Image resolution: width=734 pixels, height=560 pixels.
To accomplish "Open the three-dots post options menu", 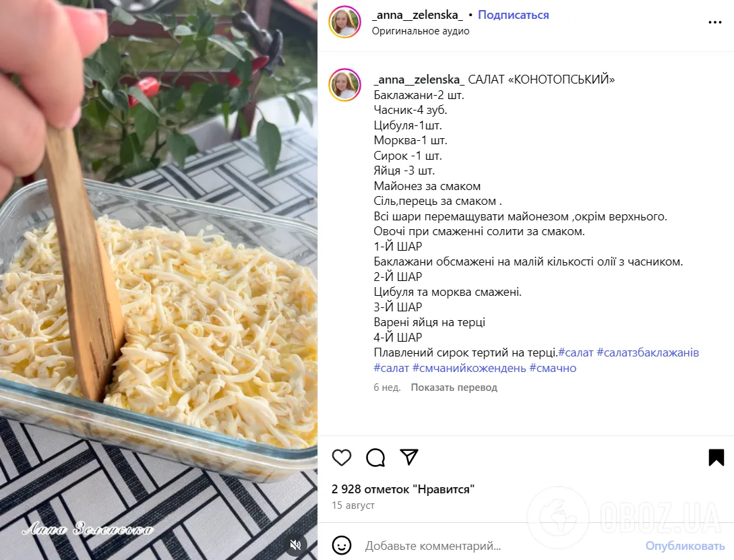I will tap(715, 22).
